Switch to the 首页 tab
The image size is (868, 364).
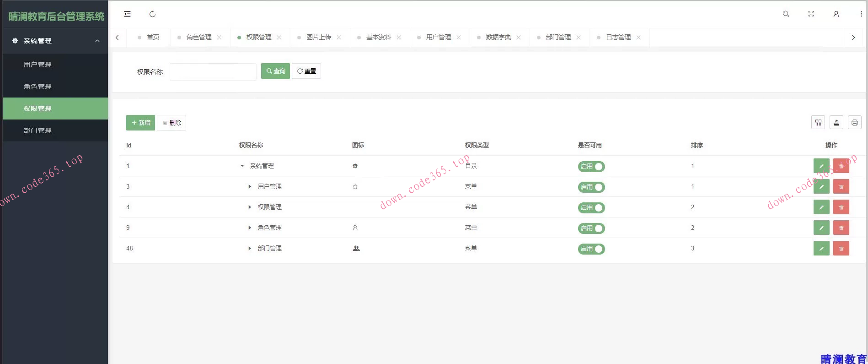pyautogui.click(x=149, y=38)
